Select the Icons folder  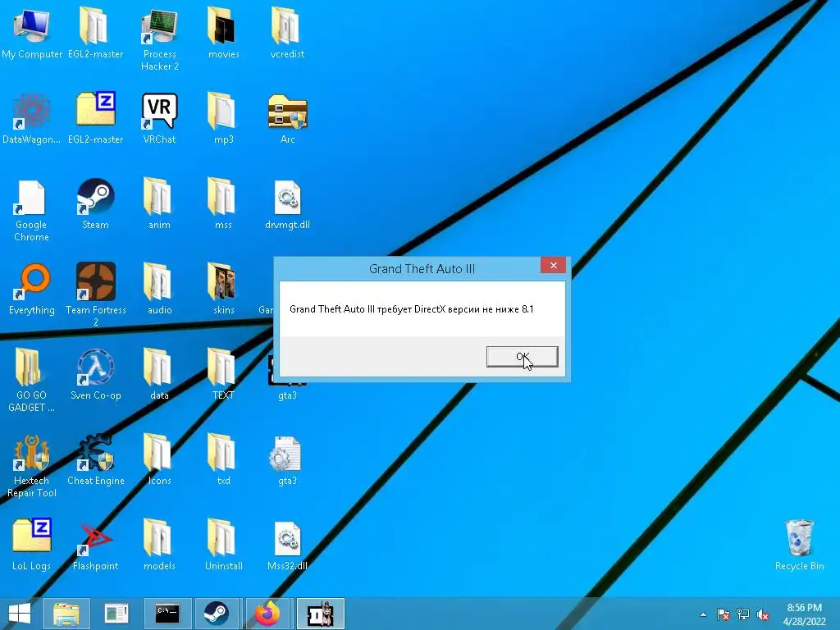(160, 459)
